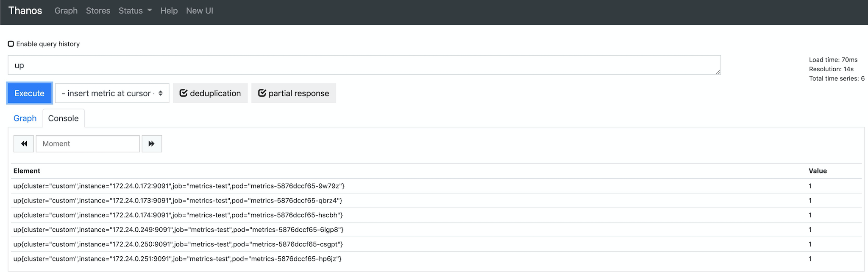The height and width of the screenshot is (272, 868).
Task: Click the forward time double-arrow icon
Action: point(151,144)
